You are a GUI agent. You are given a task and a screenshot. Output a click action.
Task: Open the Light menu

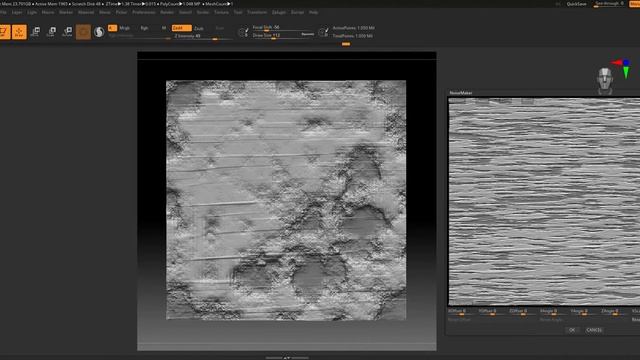click(32, 13)
